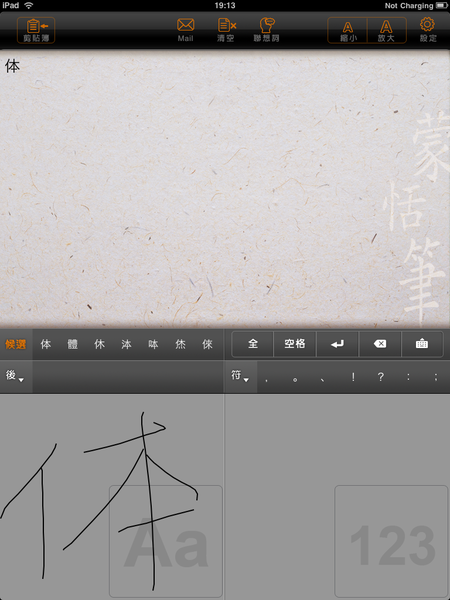Image resolution: width=450 pixels, height=600 pixels.
Task: Insert the colon punctuation
Action: click(408, 377)
